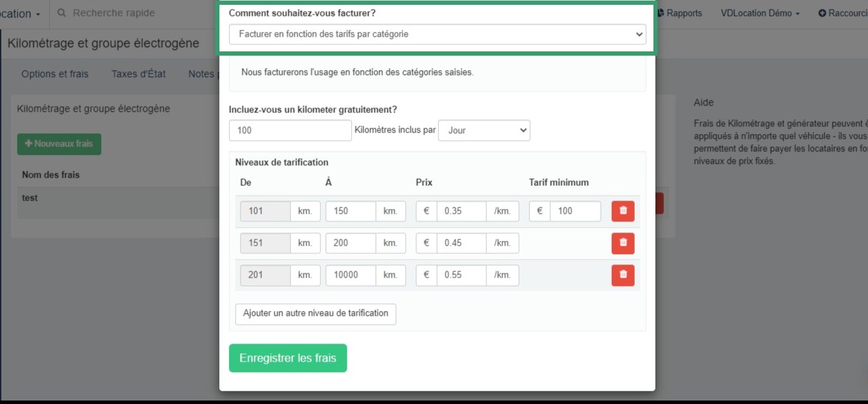Image resolution: width=868 pixels, height=404 pixels.
Task: Click the search magnifier icon in top bar
Action: tap(62, 13)
